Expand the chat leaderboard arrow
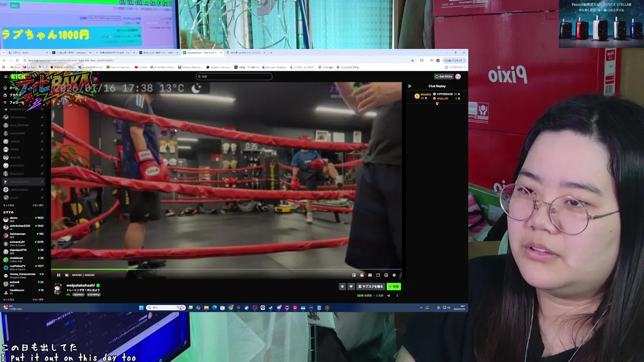Viewport: 644px width, 362px height. pos(437,104)
